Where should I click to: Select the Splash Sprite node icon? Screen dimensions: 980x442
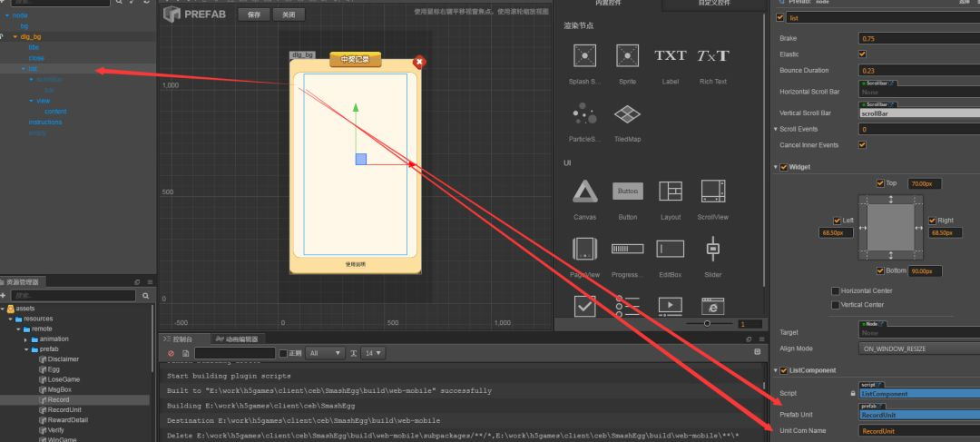pyautogui.click(x=584, y=55)
